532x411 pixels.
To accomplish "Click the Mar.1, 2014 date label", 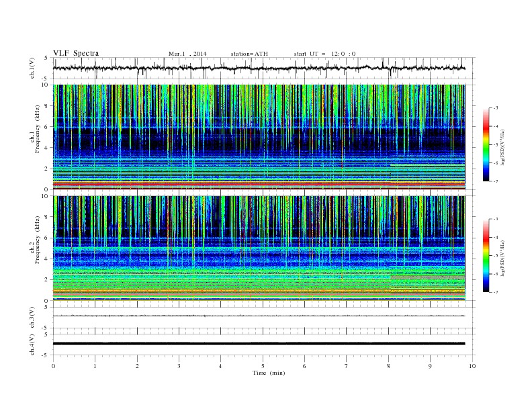I will click(x=187, y=54).
